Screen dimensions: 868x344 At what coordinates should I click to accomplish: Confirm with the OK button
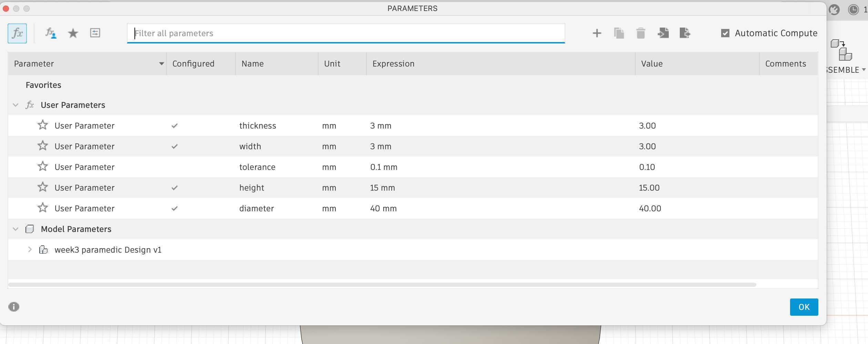tap(804, 307)
